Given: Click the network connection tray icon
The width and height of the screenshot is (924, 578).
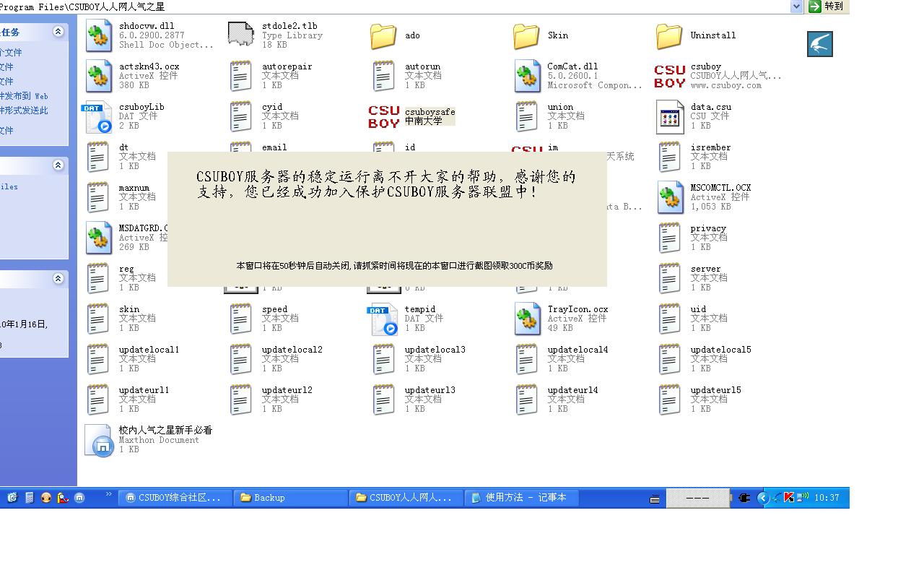Looking at the screenshot, I should click(x=802, y=497).
